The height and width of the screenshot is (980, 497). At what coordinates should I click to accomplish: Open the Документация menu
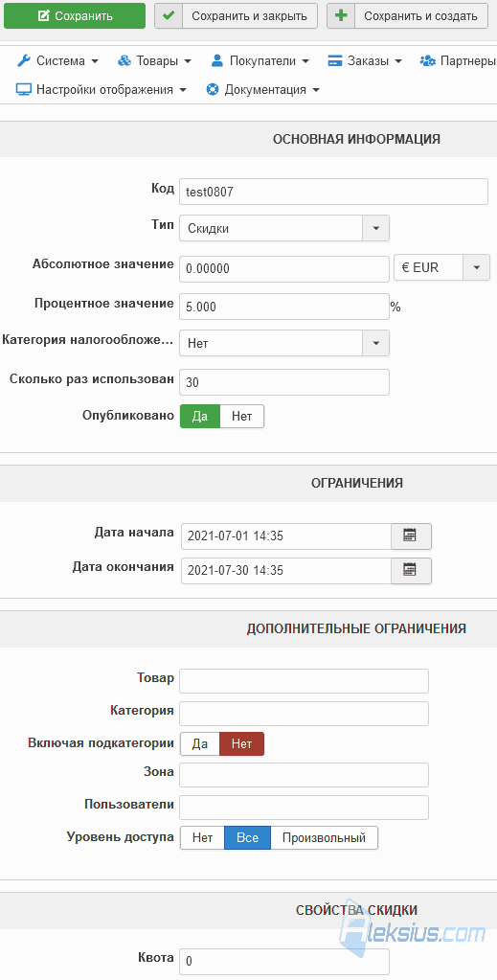(263, 89)
